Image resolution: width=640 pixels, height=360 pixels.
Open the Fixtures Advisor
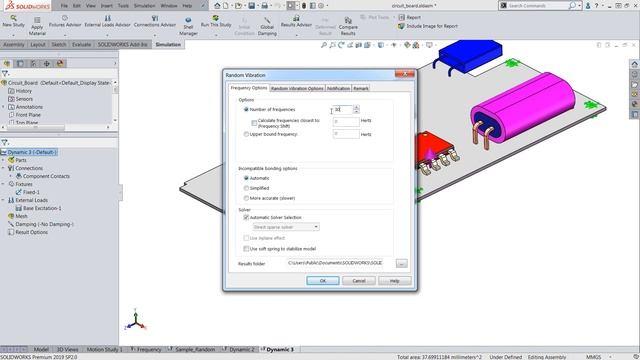(x=65, y=22)
